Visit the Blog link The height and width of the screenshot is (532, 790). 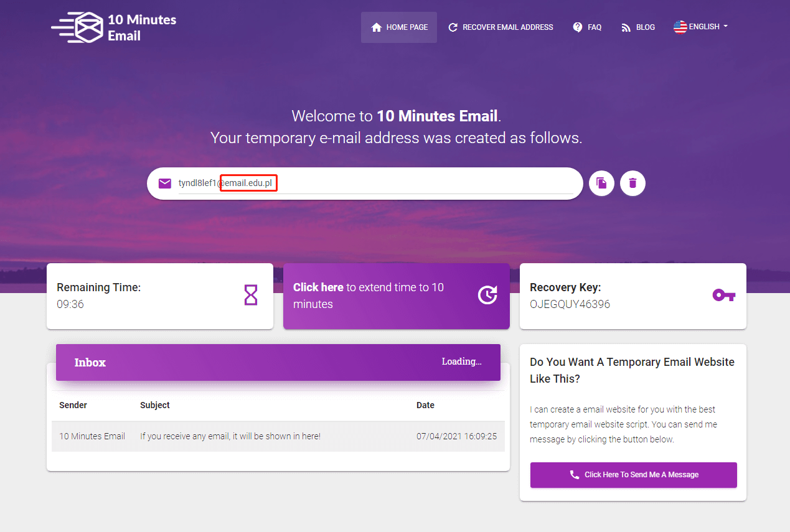point(638,27)
